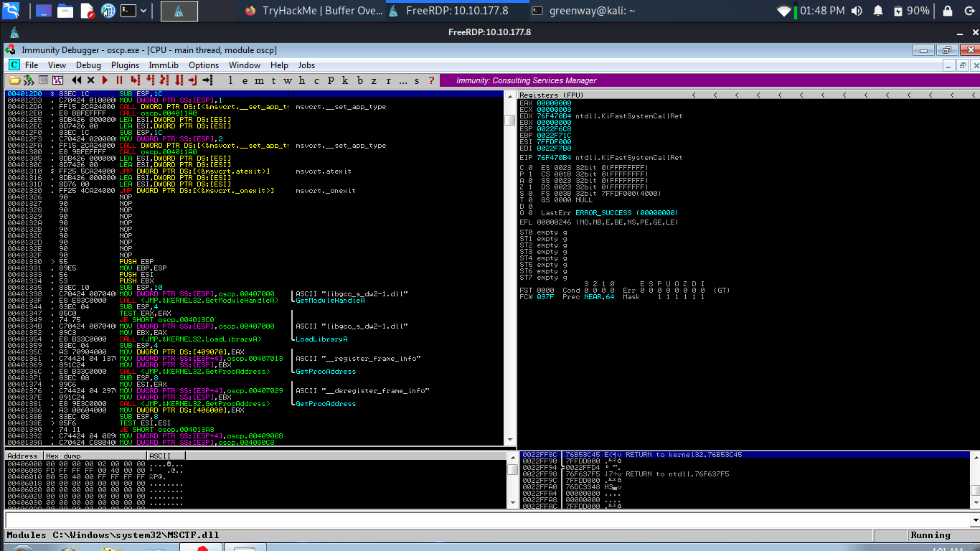Image resolution: width=980 pixels, height=551 pixels.
Task: Open the Debug menu
Action: coord(88,65)
